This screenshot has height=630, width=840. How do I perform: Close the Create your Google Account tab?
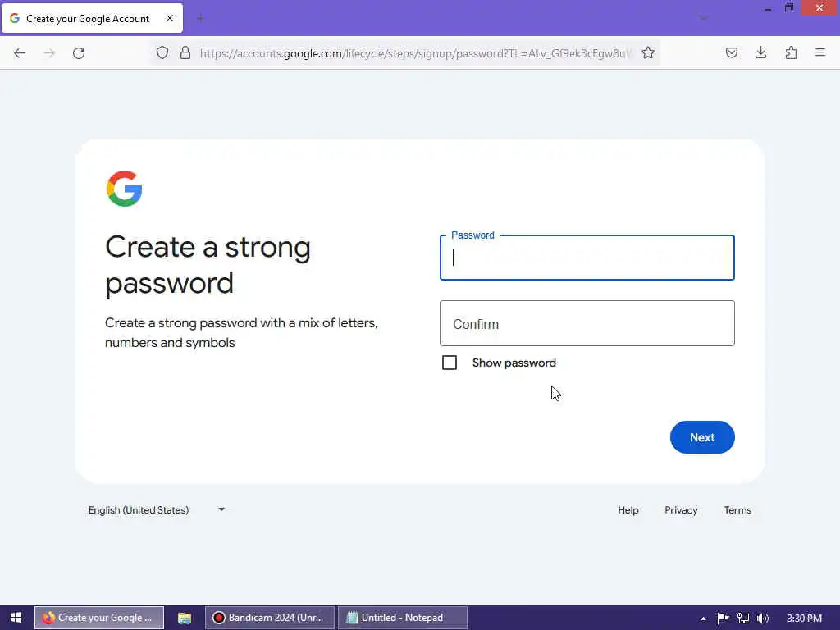tap(169, 18)
